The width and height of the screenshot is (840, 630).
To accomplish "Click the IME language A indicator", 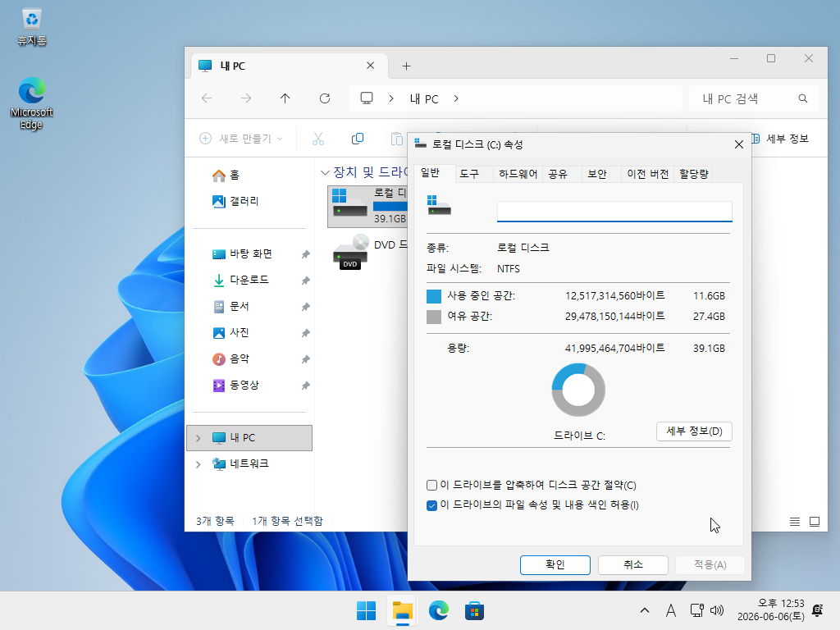I will (x=671, y=610).
